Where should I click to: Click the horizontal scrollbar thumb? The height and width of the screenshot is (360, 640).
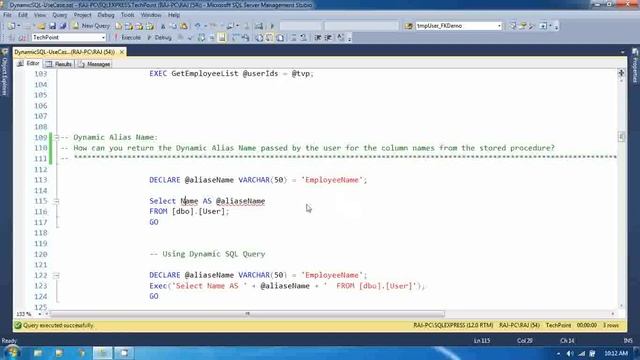click(247, 314)
